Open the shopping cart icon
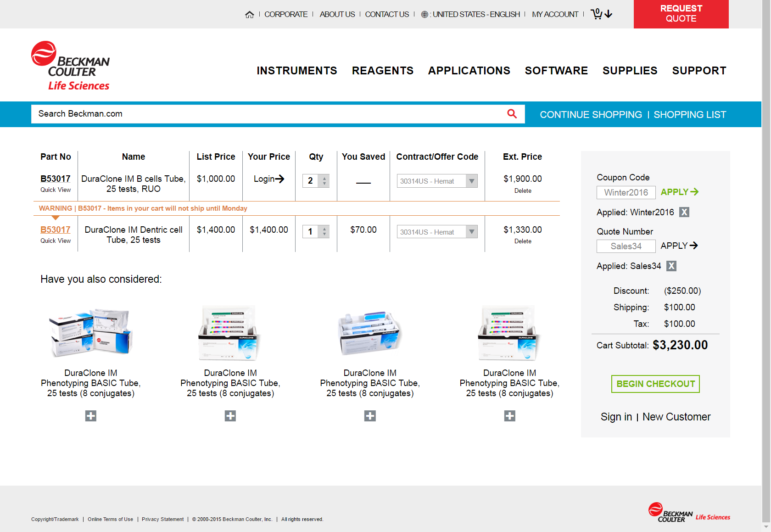 pyautogui.click(x=596, y=14)
